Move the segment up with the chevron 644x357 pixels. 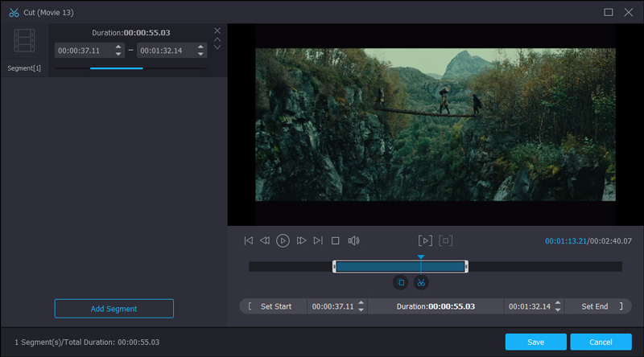(x=217, y=39)
